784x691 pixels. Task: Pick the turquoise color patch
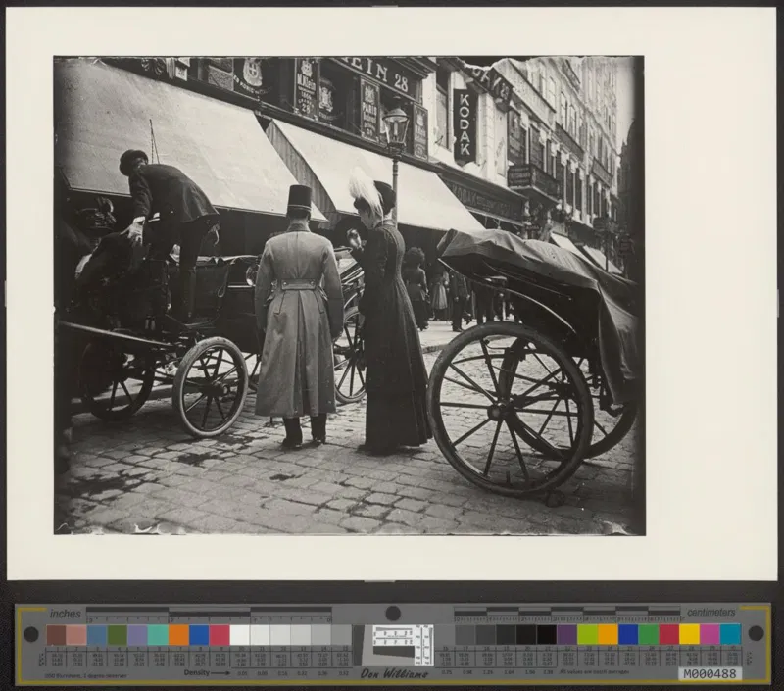(x=158, y=635)
